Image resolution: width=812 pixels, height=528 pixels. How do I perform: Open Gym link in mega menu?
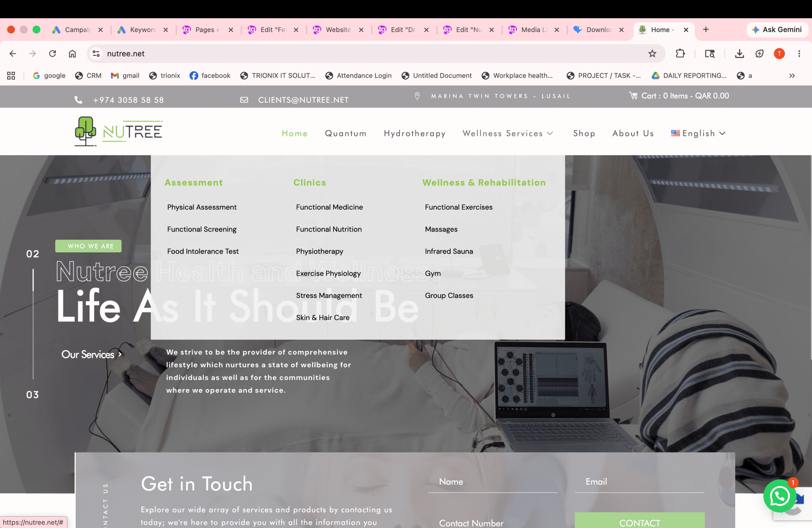[433, 274]
